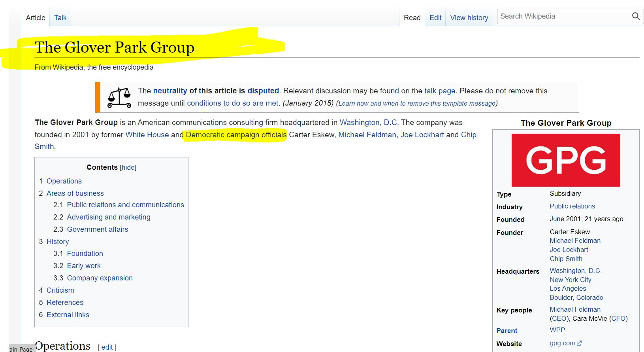644x352 pixels.
Task: Go to Public relations and communications subsection
Action: click(126, 205)
